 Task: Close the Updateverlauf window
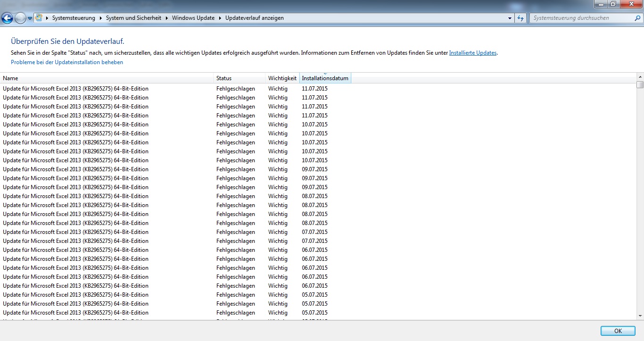(630, 4)
